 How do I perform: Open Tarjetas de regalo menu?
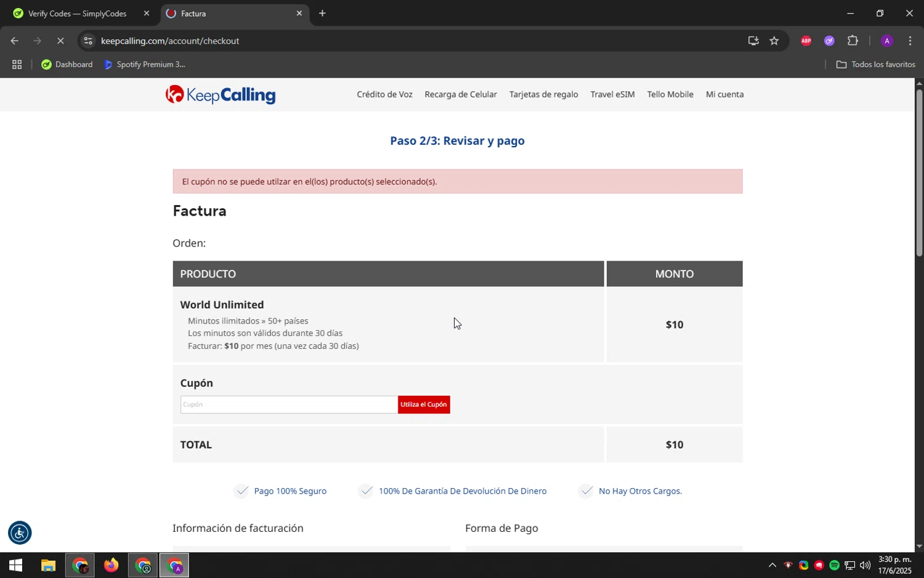[x=543, y=94]
